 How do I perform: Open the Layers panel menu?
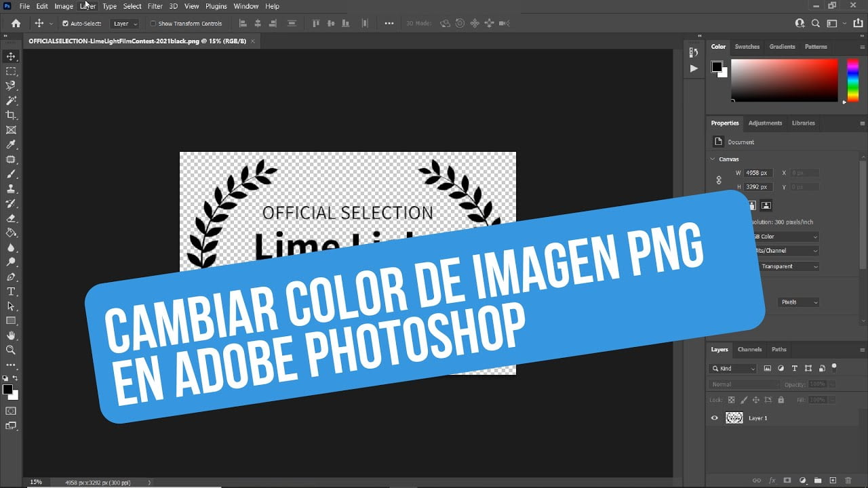tap(863, 350)
